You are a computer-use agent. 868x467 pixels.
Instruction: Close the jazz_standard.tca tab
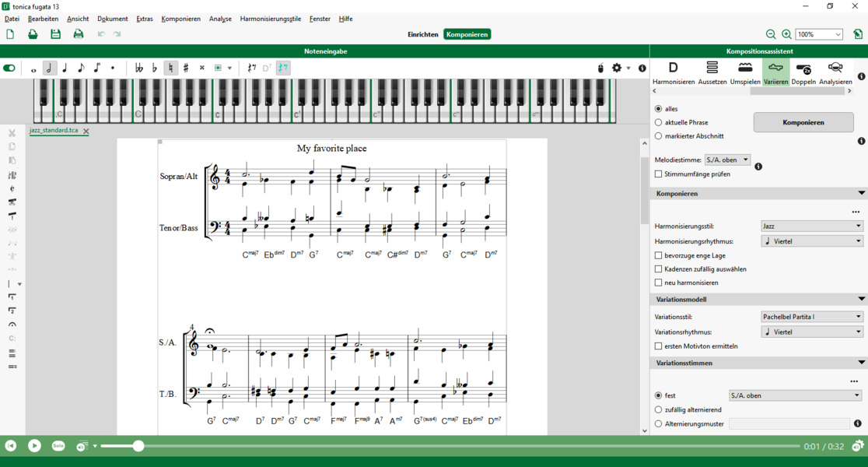click(86, 131)
